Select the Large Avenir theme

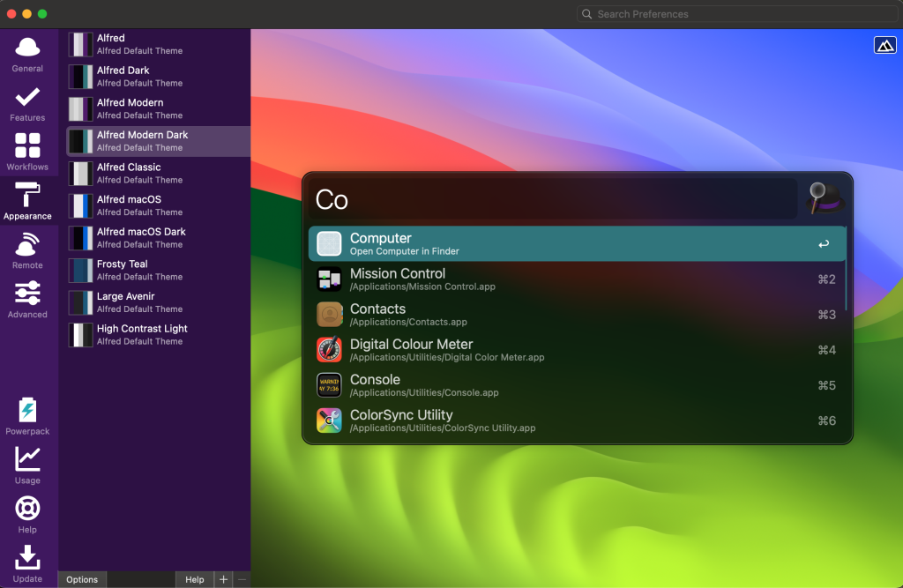(x=159, y=302)
